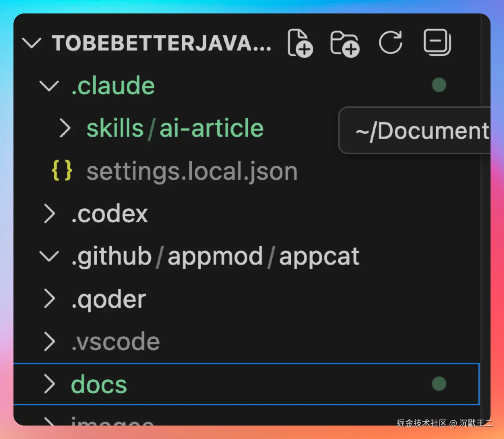This screenshot has width=504, height=439.
Task: Click the ~/Document path tooltip
Action: coord(414,131)
